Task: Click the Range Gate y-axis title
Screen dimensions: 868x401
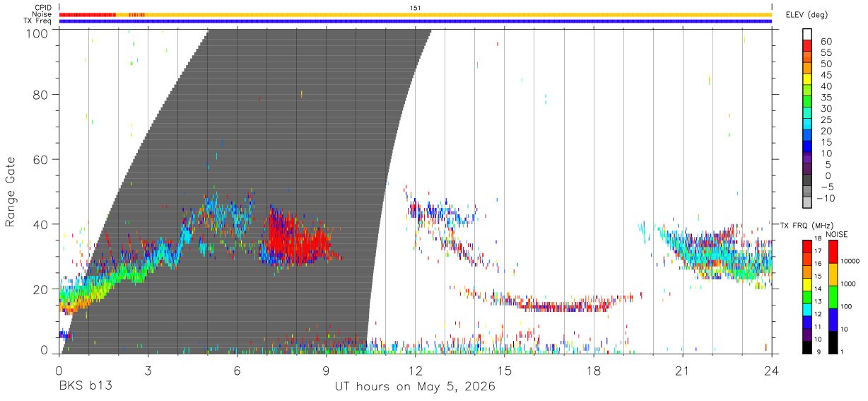Action: [11, 191]
